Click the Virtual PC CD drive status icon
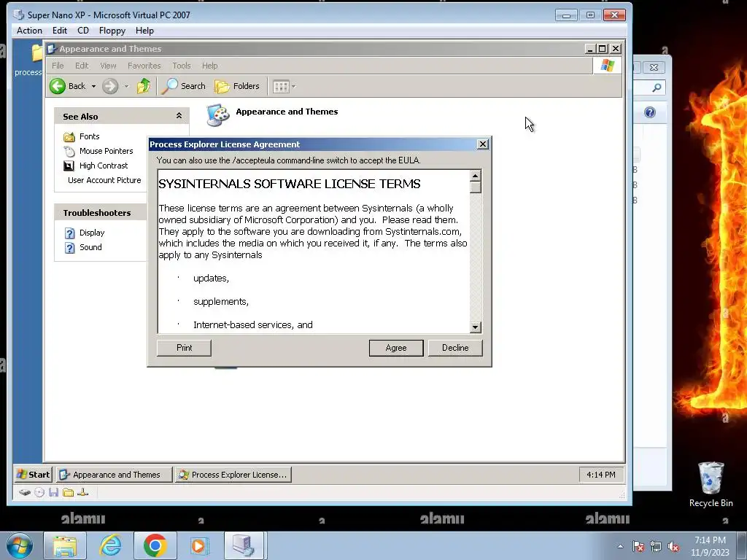Screen dimensions: 747x560 39,492
